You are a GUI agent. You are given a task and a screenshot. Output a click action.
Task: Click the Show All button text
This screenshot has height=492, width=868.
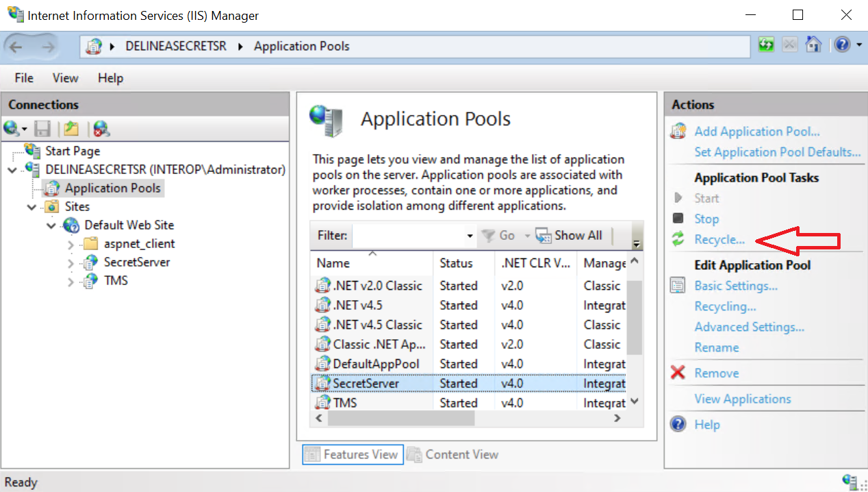click(x=578, y=236)
